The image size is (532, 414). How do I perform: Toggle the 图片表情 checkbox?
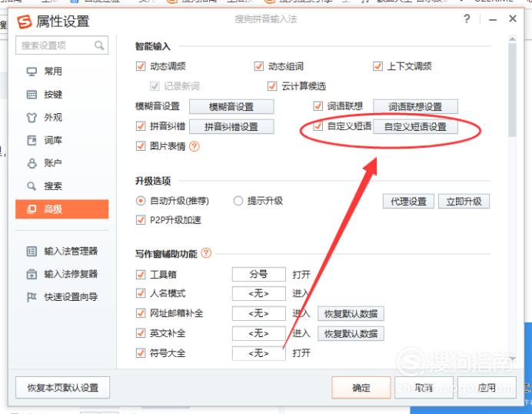coord(141,146)
